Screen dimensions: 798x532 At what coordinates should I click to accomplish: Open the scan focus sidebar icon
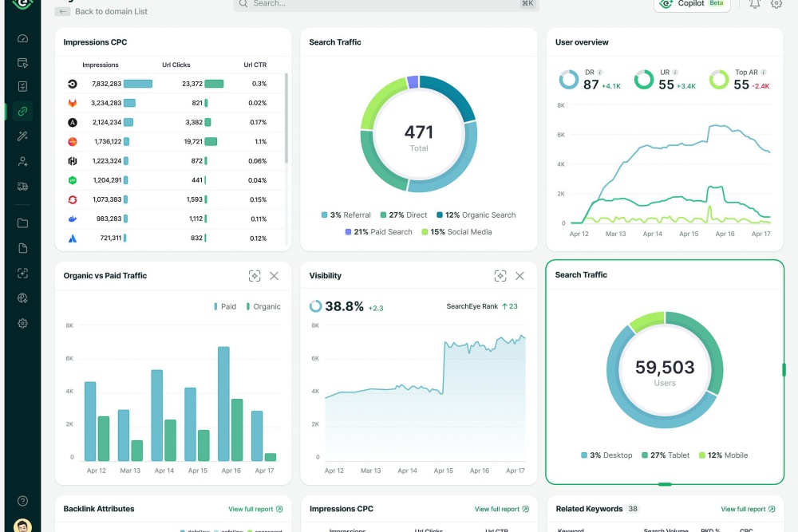coord(22,273)
